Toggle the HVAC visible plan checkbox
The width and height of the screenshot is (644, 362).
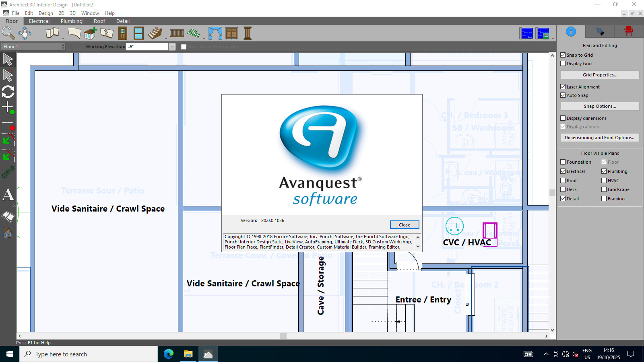click(x=604, y=181)
